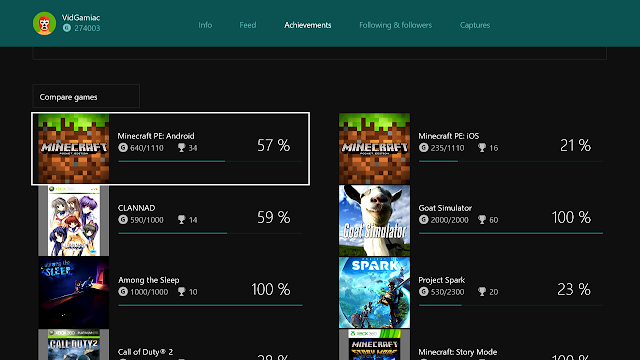Screen dimensions: 640x360
Task: Open the Feed tab
Action: coord(248,25)
